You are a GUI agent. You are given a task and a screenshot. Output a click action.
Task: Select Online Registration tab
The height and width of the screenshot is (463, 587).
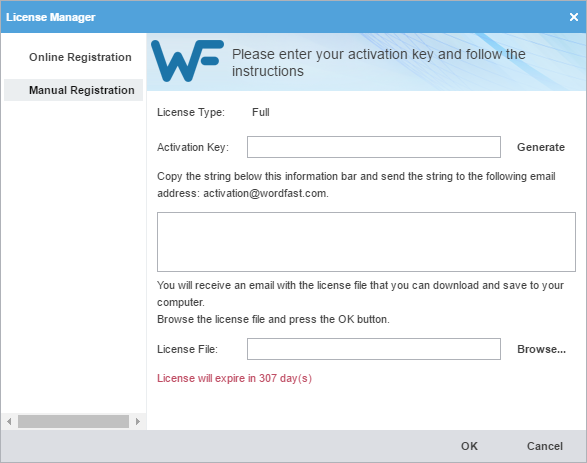pos(80,57)
